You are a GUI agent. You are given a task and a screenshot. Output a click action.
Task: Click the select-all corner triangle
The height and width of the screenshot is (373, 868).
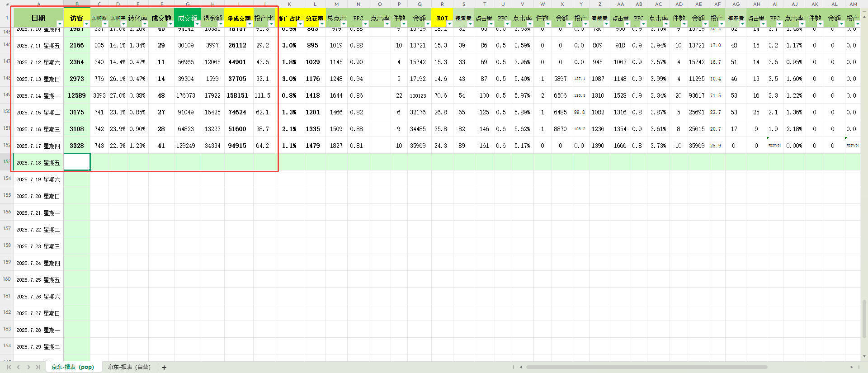[x=7, y=4]
